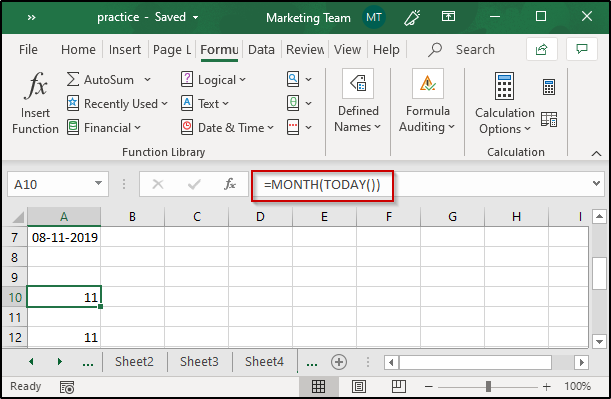Click the MT account avatar
The width and height of the screenshot is (611, 399).
[x=373, y=18]
